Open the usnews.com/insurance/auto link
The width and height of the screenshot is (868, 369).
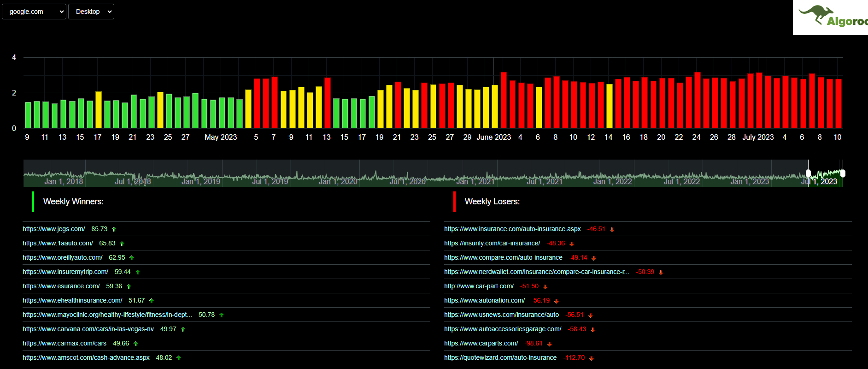[x=501, y=315]
